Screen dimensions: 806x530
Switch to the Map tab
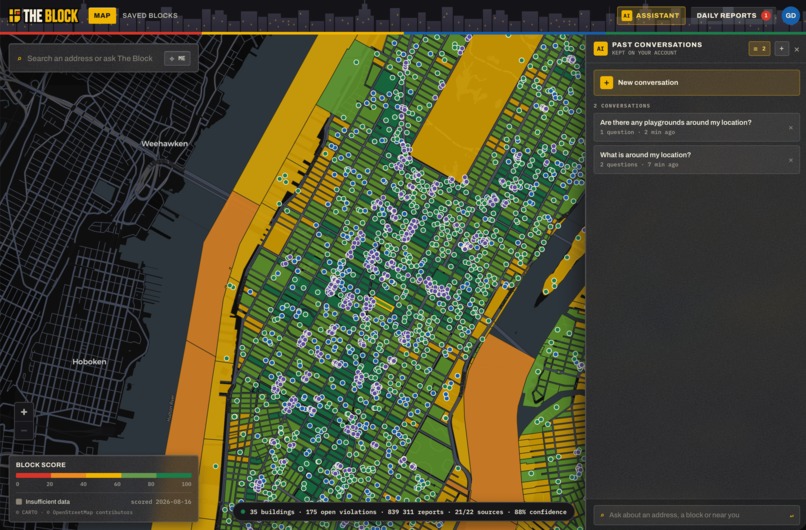tap(102, 15)
